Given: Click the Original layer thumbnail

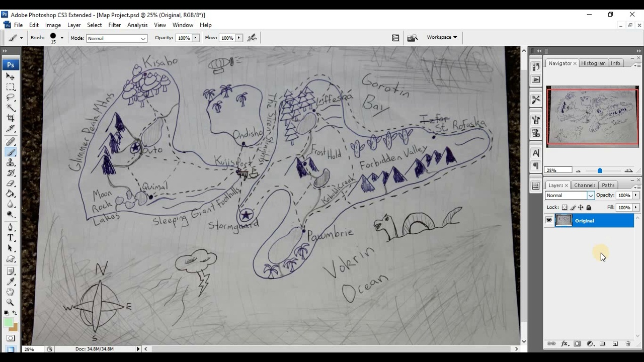Looking at the screenshot, I should 564,220.
